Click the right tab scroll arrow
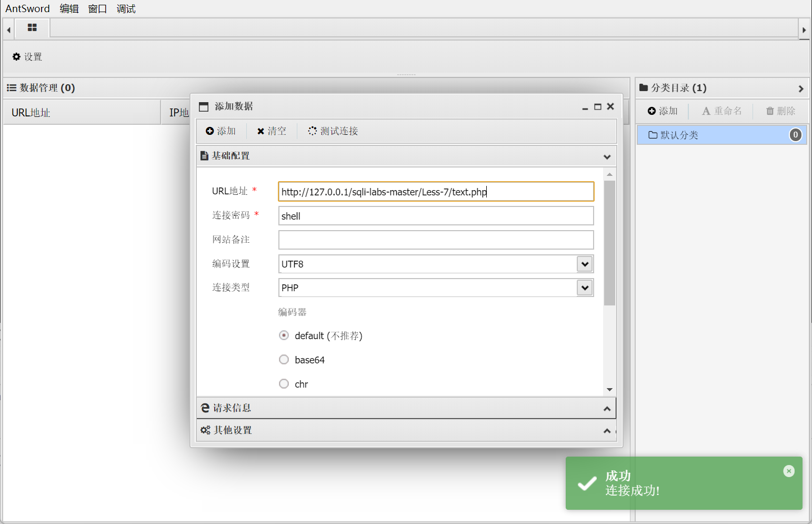 pos(804,30)
